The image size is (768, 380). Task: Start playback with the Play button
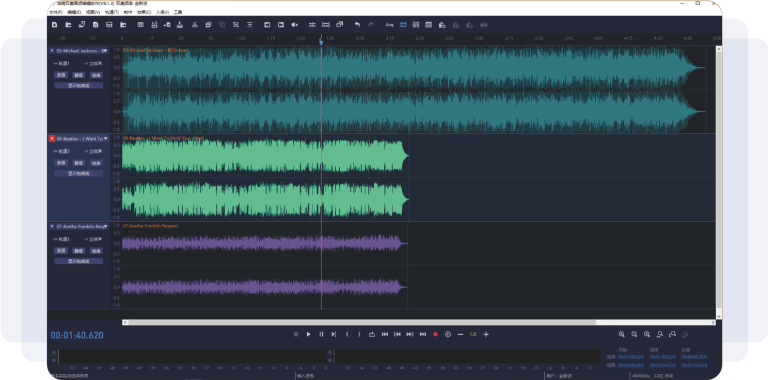point(309,334)
